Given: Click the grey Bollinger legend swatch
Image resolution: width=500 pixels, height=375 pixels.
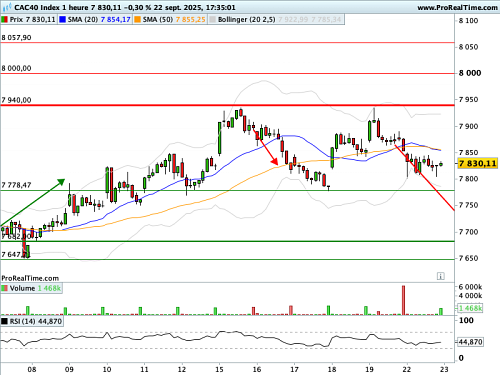Looking at the screenshot, I should (x=212, y=20).
